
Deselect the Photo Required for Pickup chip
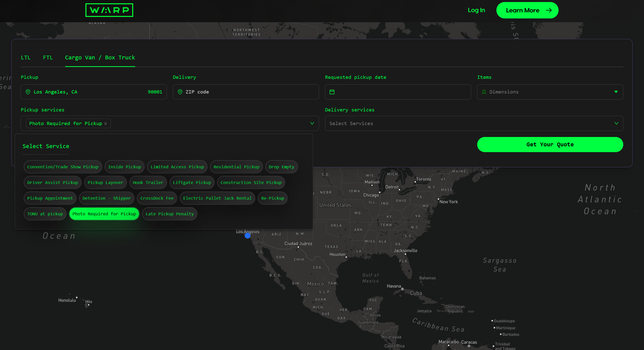(104, 214)
